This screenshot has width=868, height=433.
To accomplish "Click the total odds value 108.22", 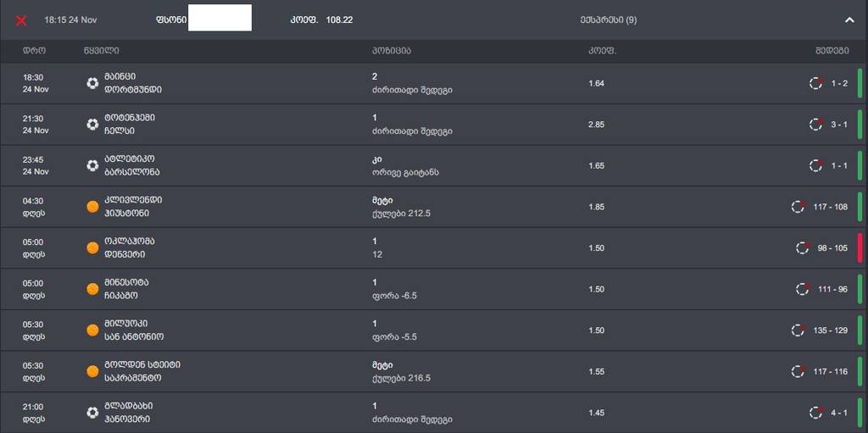I will tap(339, 20).
